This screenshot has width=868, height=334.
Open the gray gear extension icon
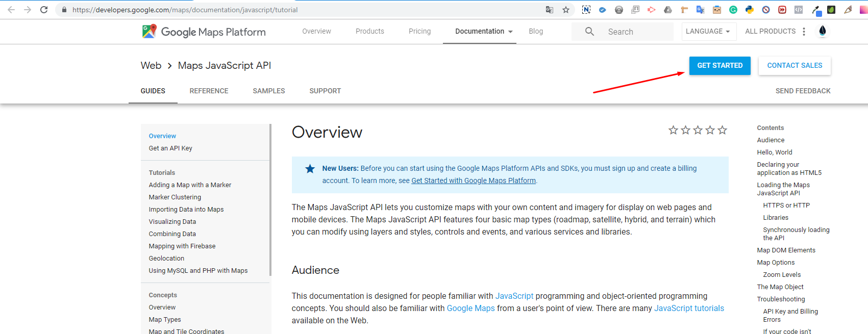619,10
